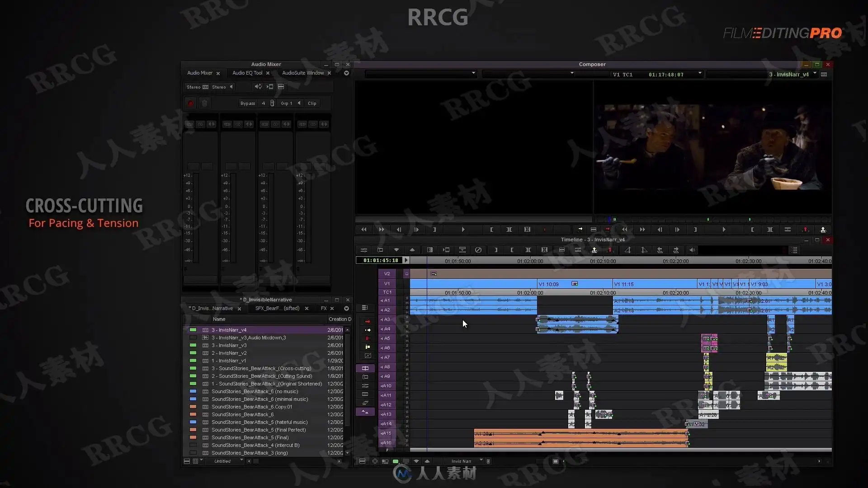Toggle the Bypass button in Audio Mixer
868x488 pixels.
coord(247,103)
